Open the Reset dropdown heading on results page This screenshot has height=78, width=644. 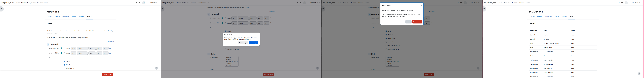534,23
